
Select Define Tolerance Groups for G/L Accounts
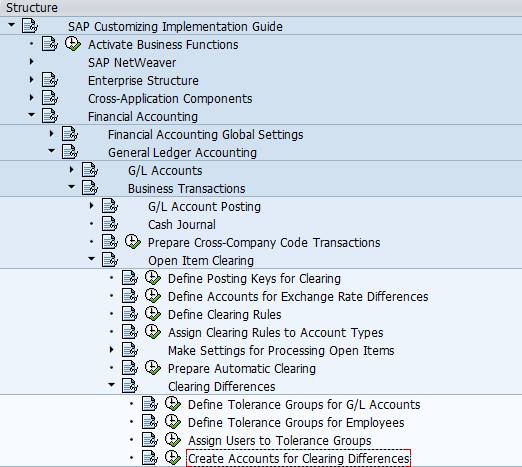click(x=304, y=405)
